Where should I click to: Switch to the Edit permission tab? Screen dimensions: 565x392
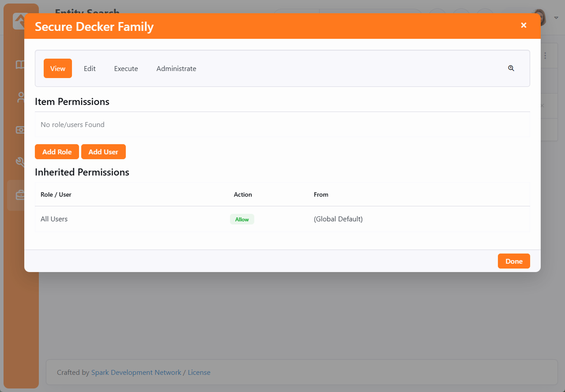90,68
